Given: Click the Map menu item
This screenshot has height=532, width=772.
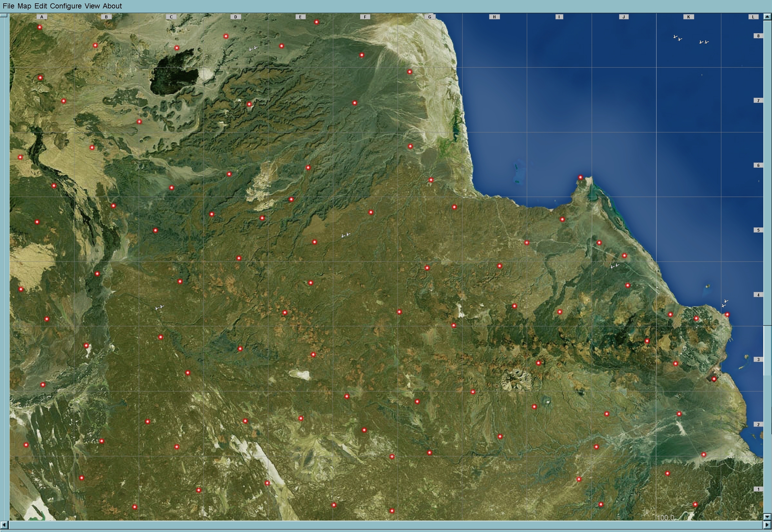Looking at the screenshot, I should point(24,6).
